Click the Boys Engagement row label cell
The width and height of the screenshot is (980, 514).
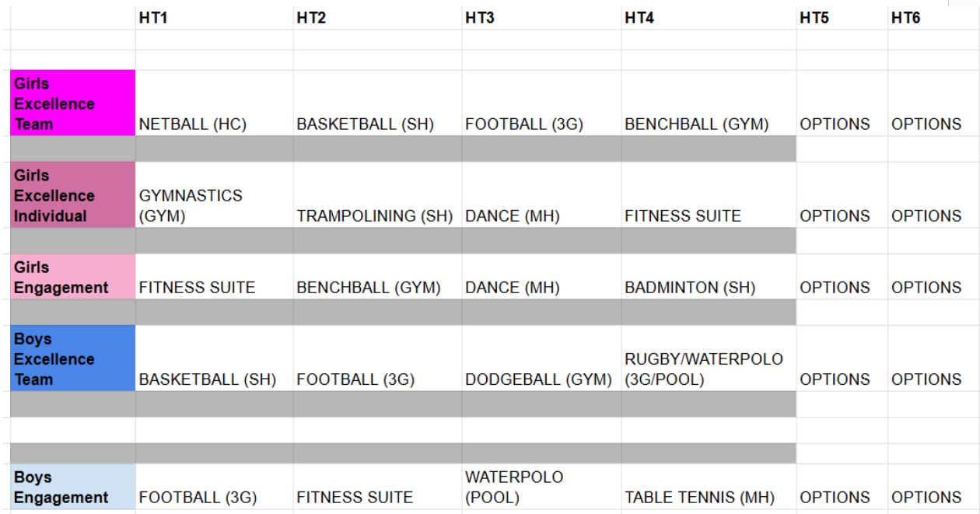[73, 488]
